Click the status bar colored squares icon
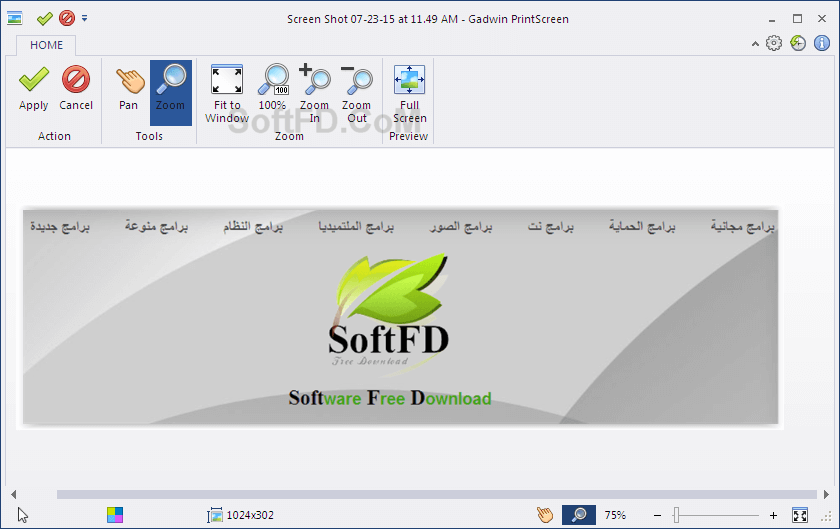The image size is (840, 529). pos(115,515)
